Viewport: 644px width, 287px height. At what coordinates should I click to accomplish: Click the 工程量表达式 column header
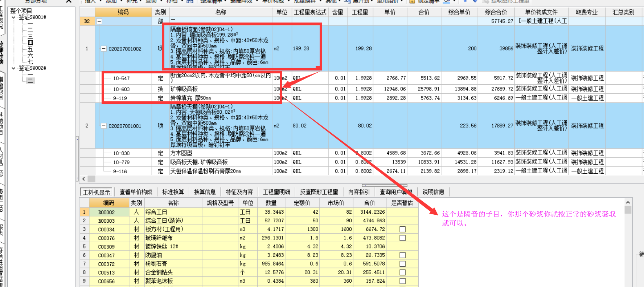310,12
